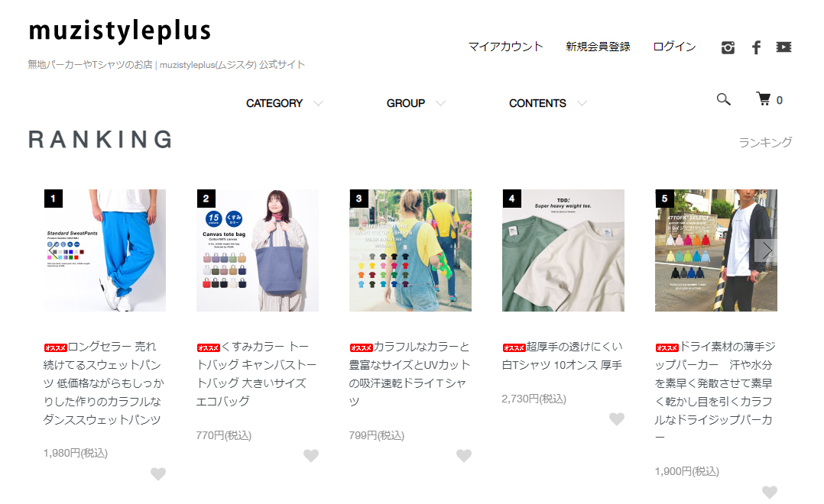
Task: Click the muzistyleplus logo
Action: click(x=119, y=31)
